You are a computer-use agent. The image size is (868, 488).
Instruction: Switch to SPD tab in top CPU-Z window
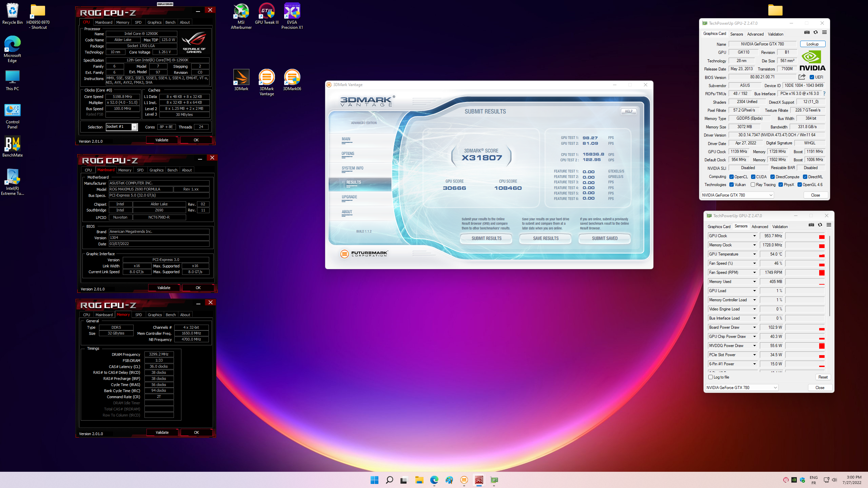[x=138, y=22]
